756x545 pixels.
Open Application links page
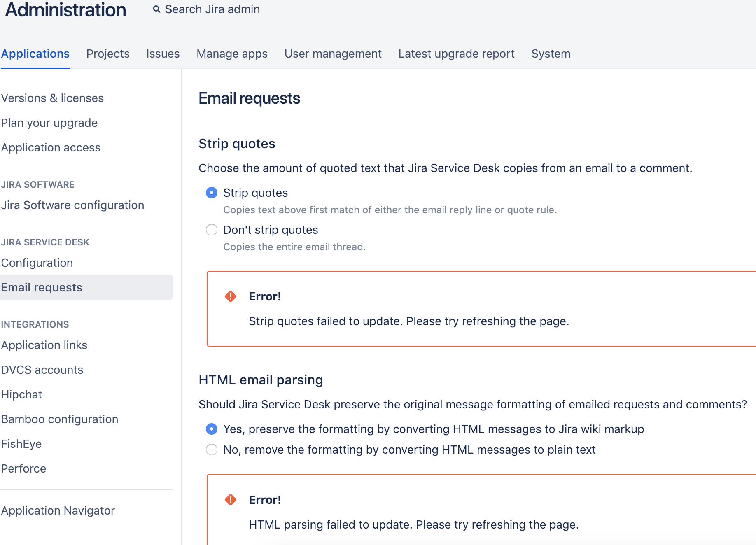click(x=44, y=345)
